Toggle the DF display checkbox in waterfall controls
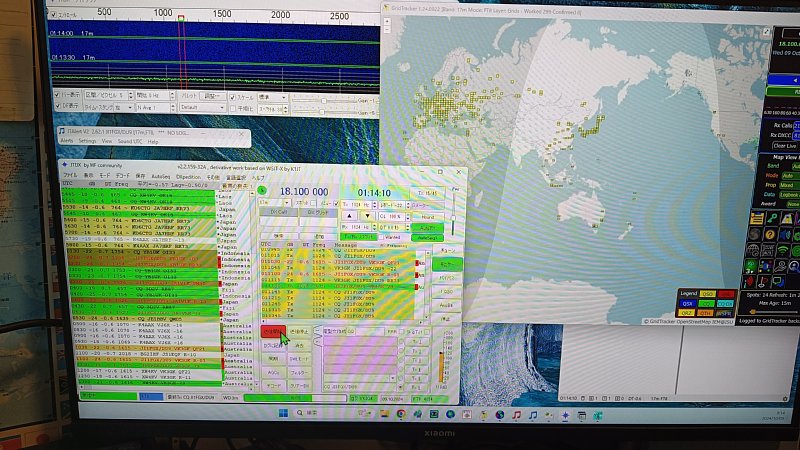The height and width of the screenshot is (450, 800). (57, 106)
